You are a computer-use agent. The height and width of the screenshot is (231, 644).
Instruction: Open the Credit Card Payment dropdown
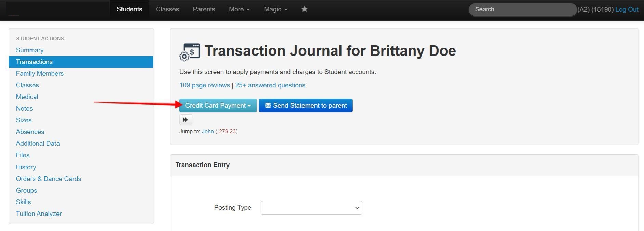point(218,106)
